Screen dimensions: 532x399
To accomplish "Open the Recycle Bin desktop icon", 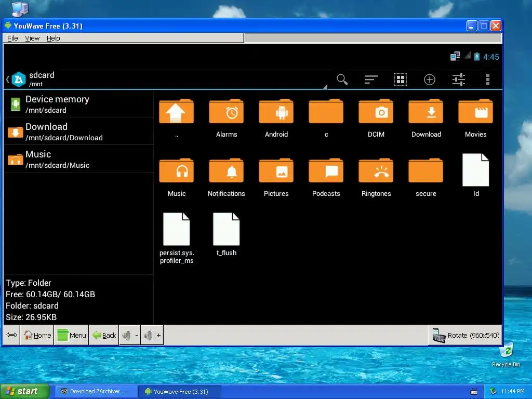I will tap(506, 355).
